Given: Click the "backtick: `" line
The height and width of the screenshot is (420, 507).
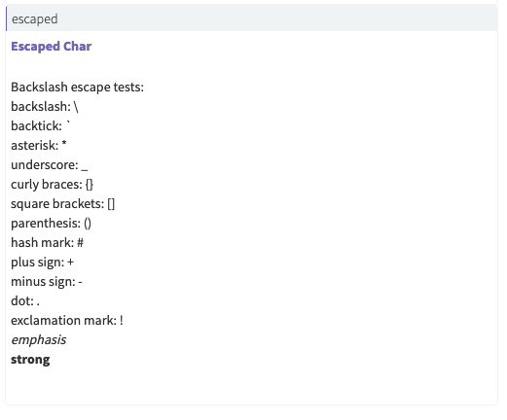Looking at the screenshot, I should click(x=41, y=126).
